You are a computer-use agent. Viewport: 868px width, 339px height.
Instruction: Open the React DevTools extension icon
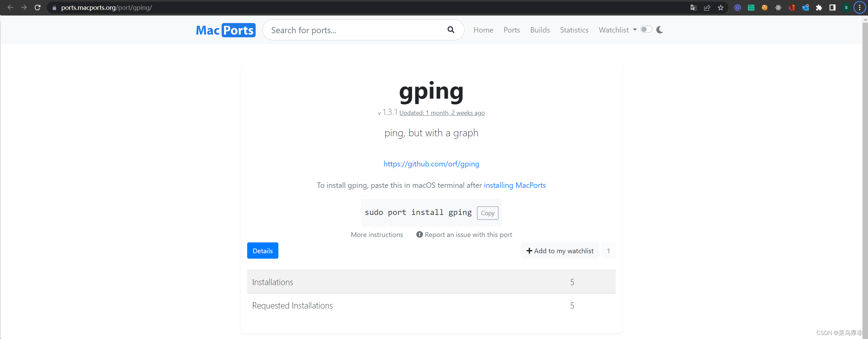pyautogui.click(x=778, y=7)
